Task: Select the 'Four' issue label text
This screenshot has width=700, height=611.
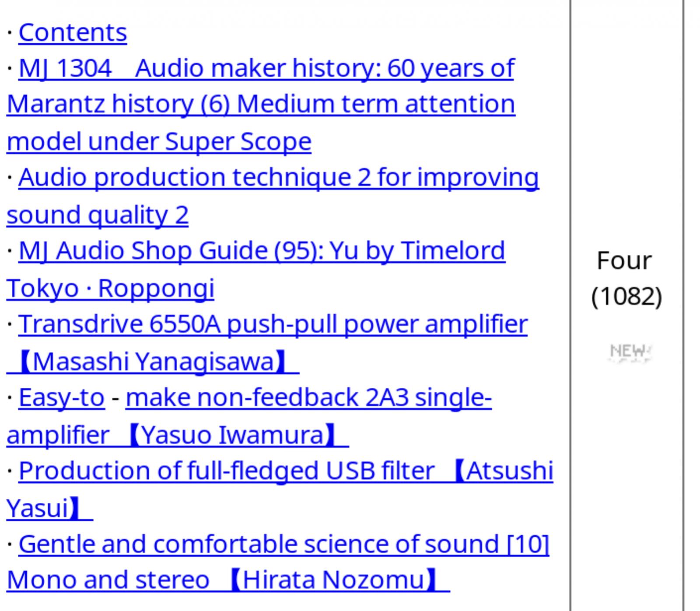Action: coord(624,261)
